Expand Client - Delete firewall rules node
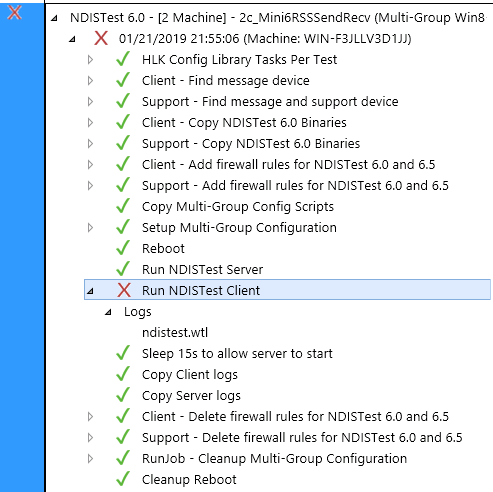493x492 pixels. coord(90,417)
